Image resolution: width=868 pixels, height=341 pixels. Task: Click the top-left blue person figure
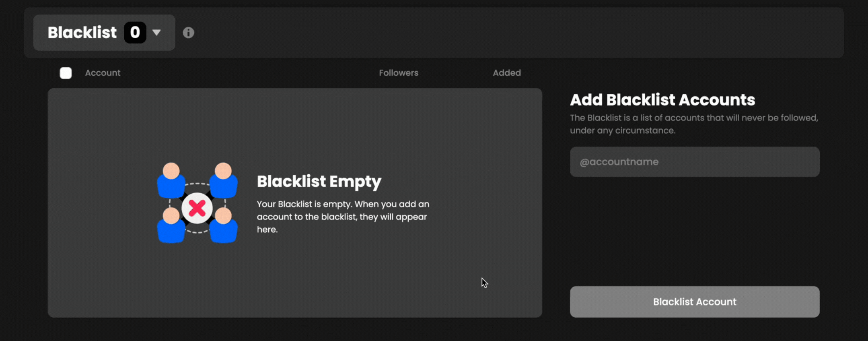click(171, 180)
